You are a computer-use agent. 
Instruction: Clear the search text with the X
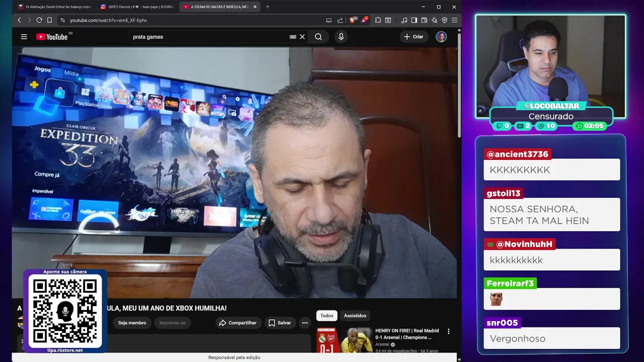point(302,37)
